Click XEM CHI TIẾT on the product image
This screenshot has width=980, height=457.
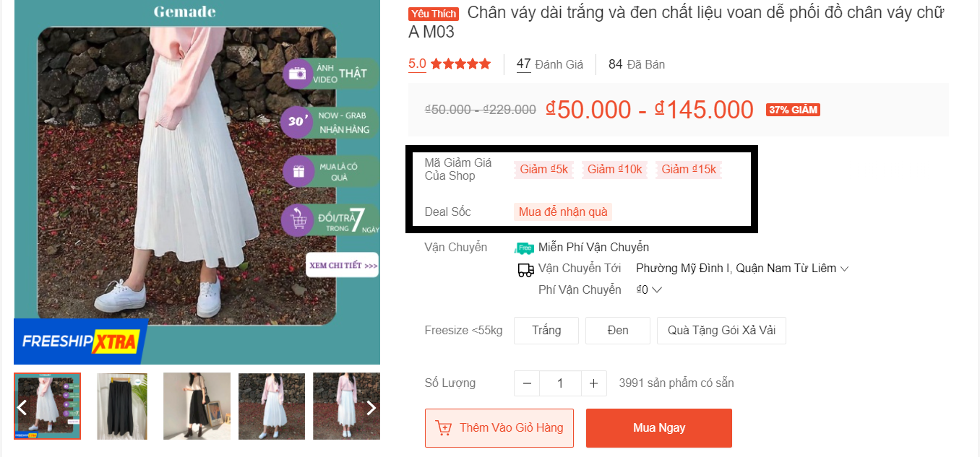coord(343,265)
